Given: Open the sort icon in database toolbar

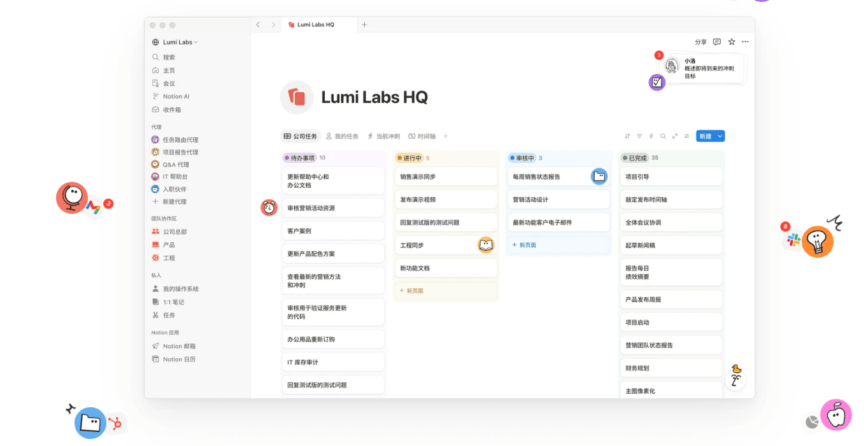Looking at the screenshot, I should tap(627, 136).
